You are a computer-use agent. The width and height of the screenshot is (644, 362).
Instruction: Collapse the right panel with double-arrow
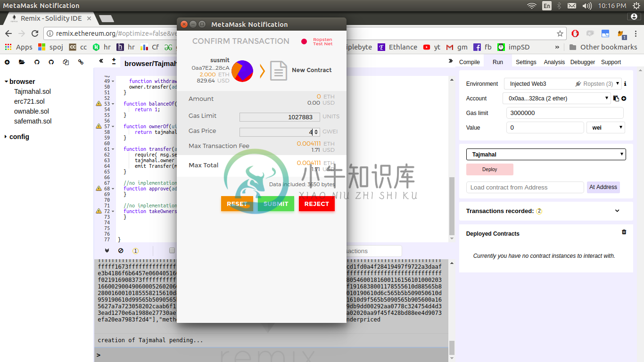[x=451, y=61]
